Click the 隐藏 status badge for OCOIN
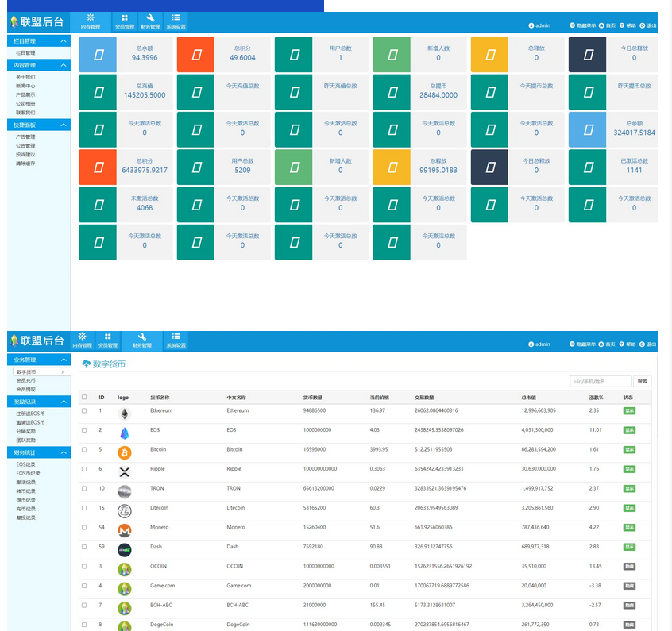This screenshot has width=672, height=631. (x=629, y=567)
